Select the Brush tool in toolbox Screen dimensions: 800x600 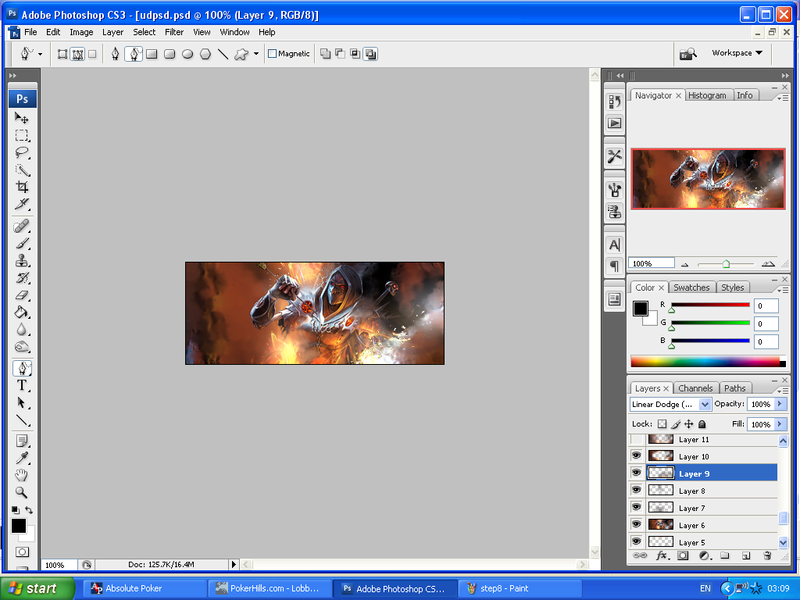(x=21, y=243)
